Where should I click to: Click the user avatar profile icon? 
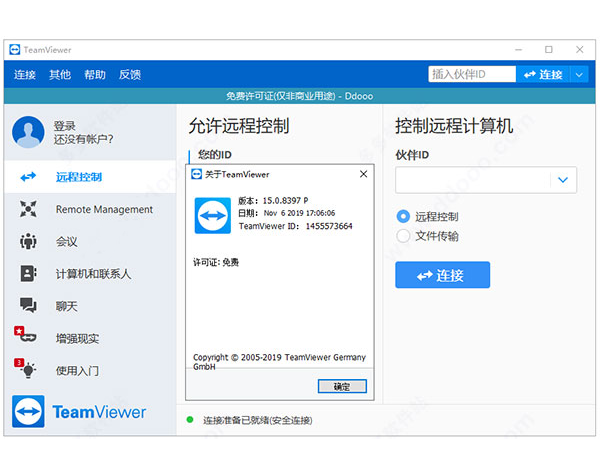click(x=28, y=132)
